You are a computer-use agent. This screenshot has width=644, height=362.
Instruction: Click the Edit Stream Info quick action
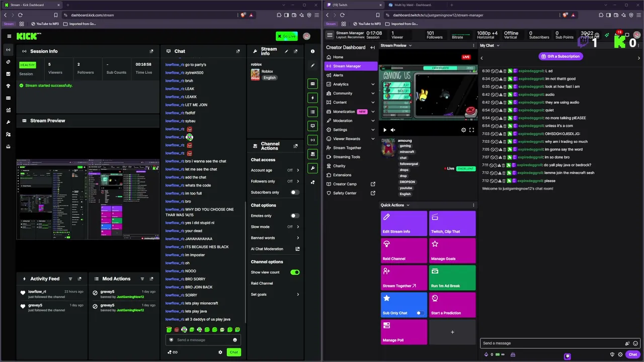click(404, 223)
